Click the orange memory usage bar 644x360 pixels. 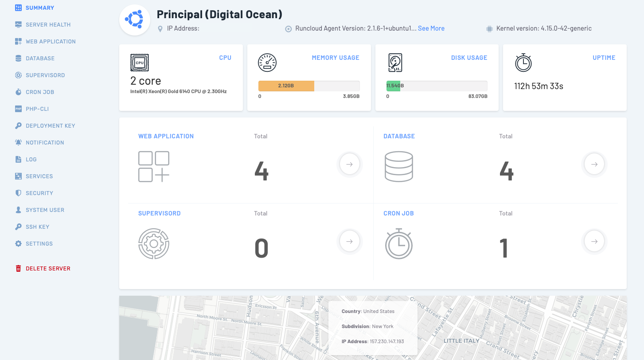[286, 86]
